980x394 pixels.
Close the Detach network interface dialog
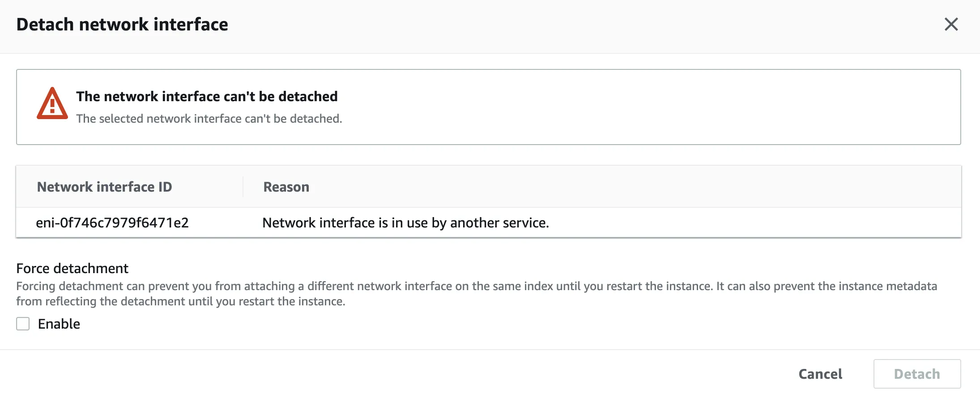coord(951,24)
